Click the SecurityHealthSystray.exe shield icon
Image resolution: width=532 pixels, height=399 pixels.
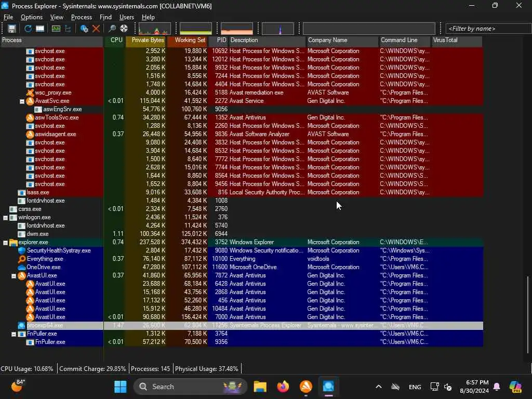(22, 251)
